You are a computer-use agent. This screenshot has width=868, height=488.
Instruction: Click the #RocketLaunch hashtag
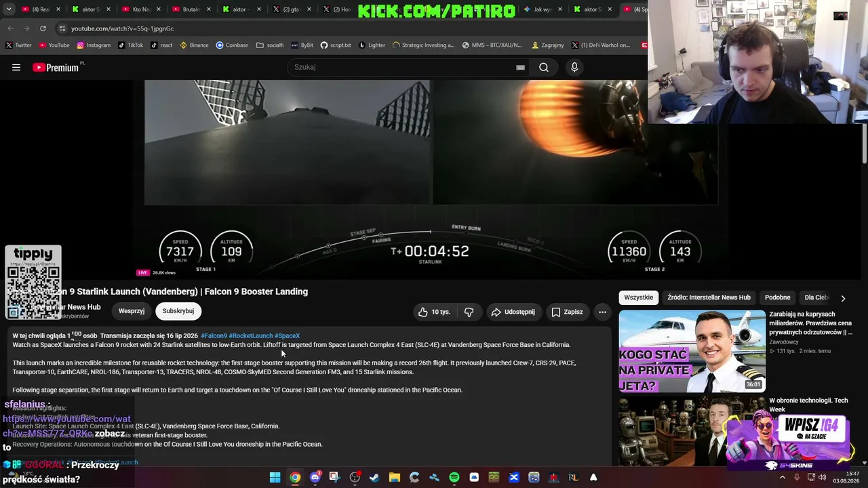coord(251,335)
